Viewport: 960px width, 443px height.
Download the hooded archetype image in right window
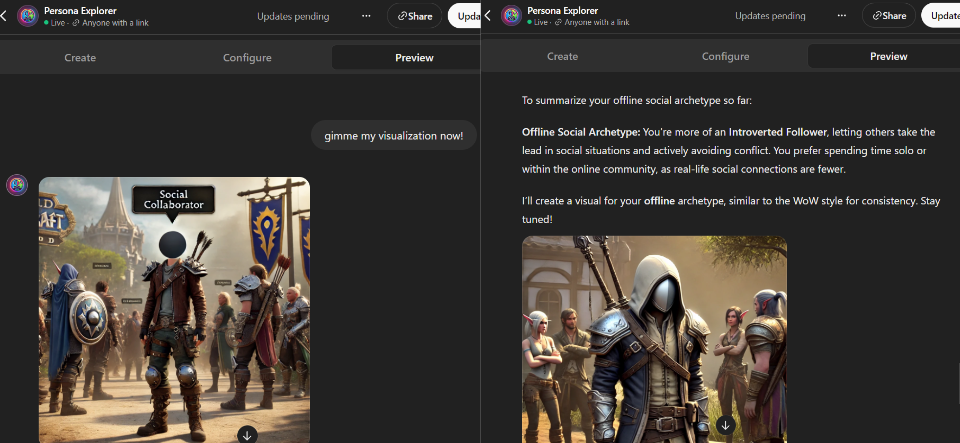coord(726,425)
